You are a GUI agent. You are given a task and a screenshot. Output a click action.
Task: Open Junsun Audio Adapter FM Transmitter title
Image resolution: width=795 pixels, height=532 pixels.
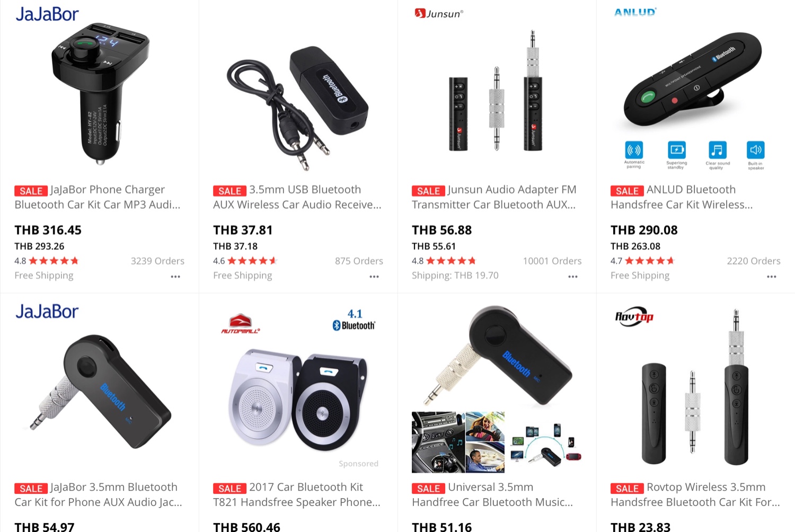coord(494,197)
